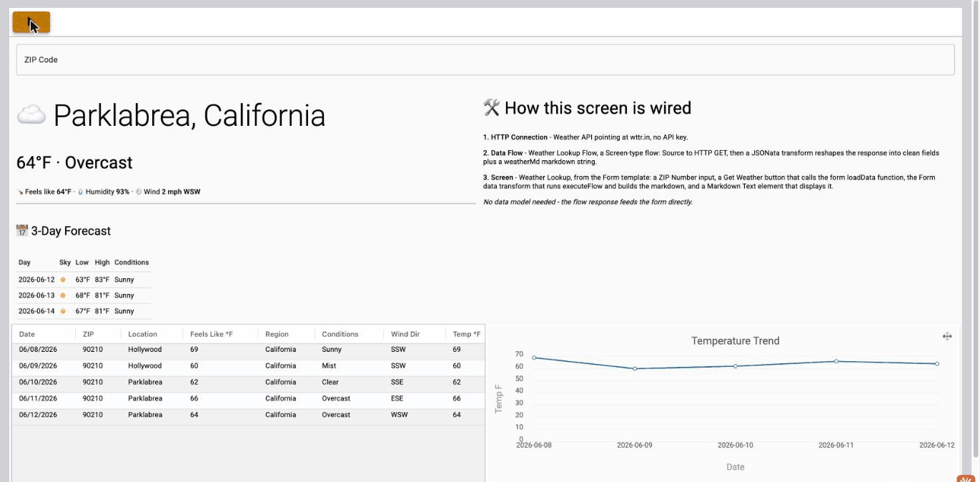
Task: Click the Clear conditions cell
Action: tap(331, 383)
